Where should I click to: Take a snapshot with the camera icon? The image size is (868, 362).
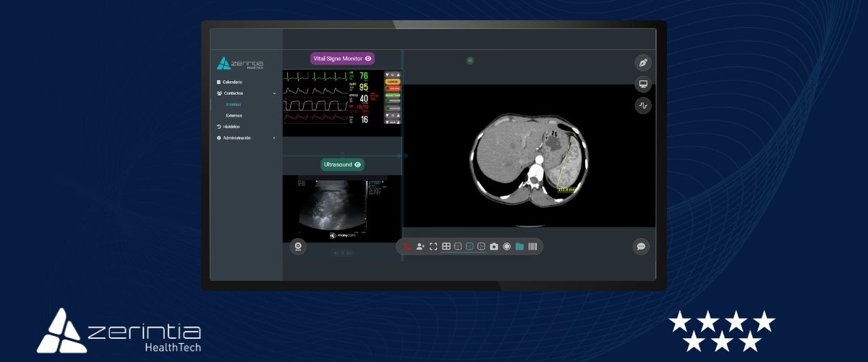494,247
